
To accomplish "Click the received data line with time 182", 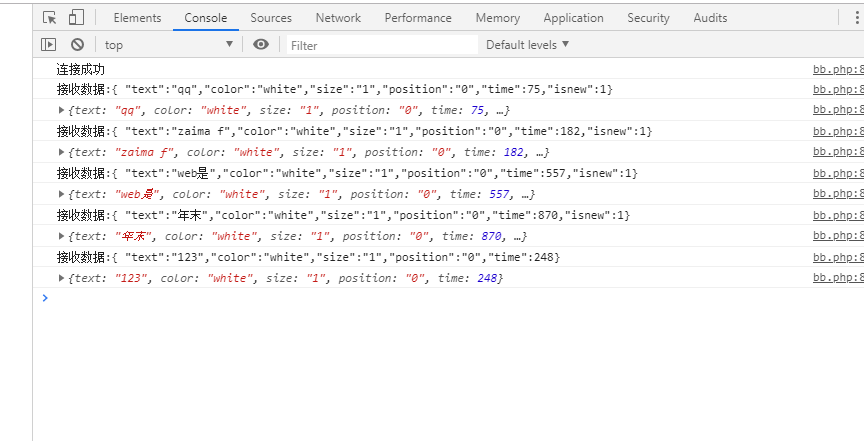I will coord(354,131).
